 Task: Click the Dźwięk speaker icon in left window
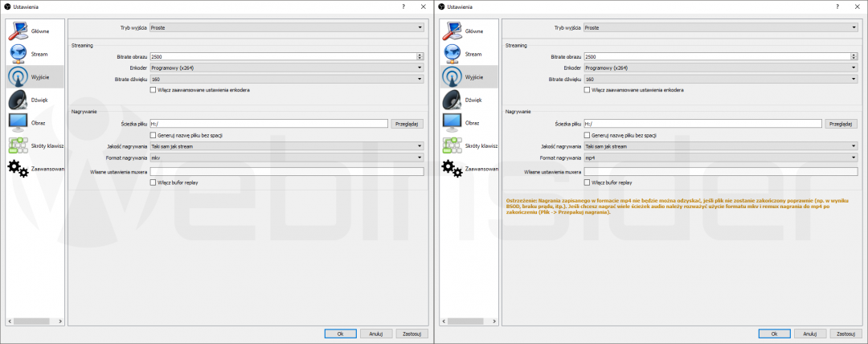coord(18,100)
